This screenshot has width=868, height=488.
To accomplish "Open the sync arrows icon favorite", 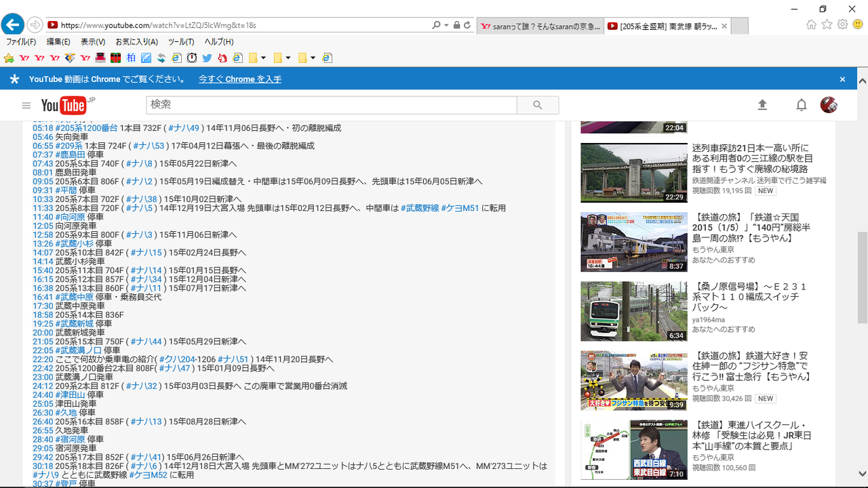I will point(161,58).
